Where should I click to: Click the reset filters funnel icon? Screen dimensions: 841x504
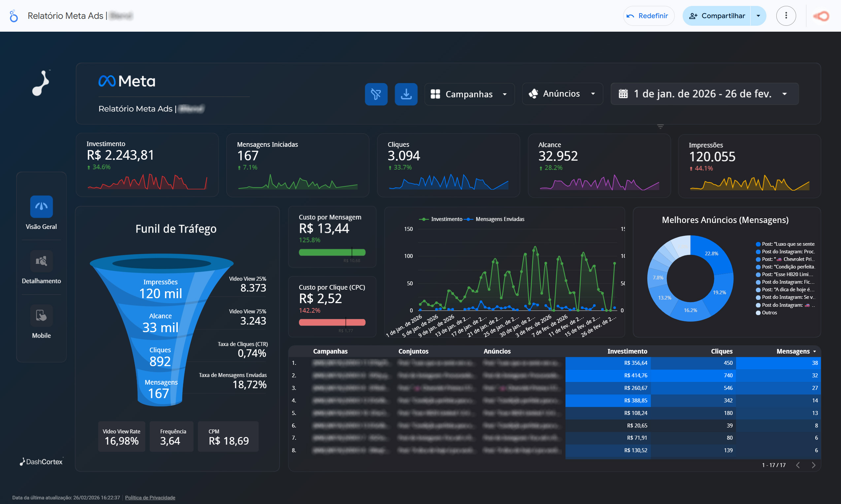click(x=376, y=94)
